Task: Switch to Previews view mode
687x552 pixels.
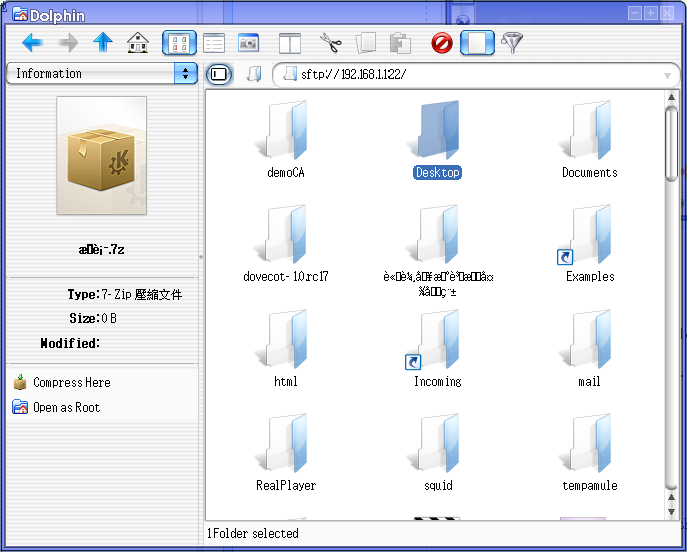Action: click(x=248, y=43)
